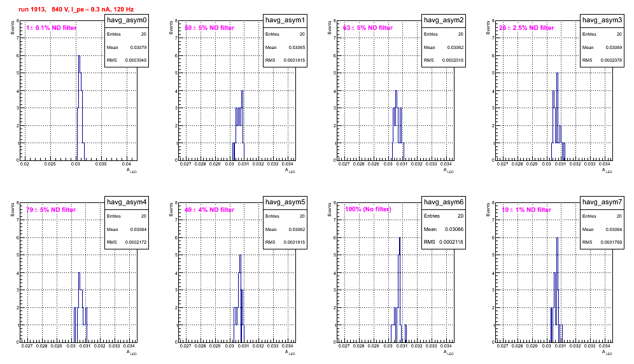Select the '79± 5% ND filter' label

pos(51,210)
